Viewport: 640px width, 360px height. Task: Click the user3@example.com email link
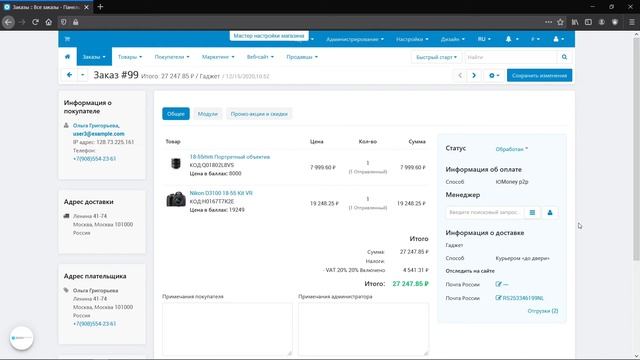point(98,133)
